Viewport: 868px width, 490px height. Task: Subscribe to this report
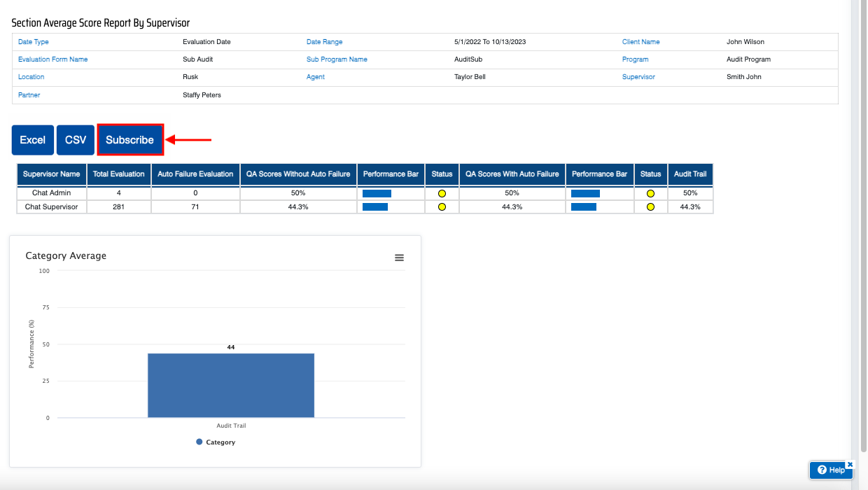[x=130, y=140]
